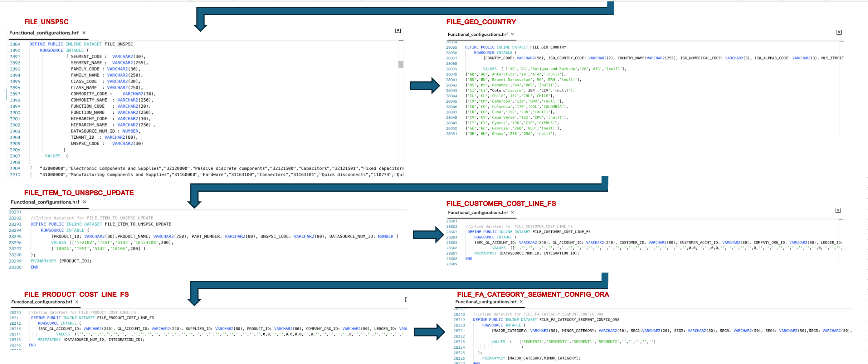Select the Functional_configurations.hrf tab in FILE_ITEM_TO_UNSPSC_UPDATE editor
This screenshot has width=868, height=364.
45,202
